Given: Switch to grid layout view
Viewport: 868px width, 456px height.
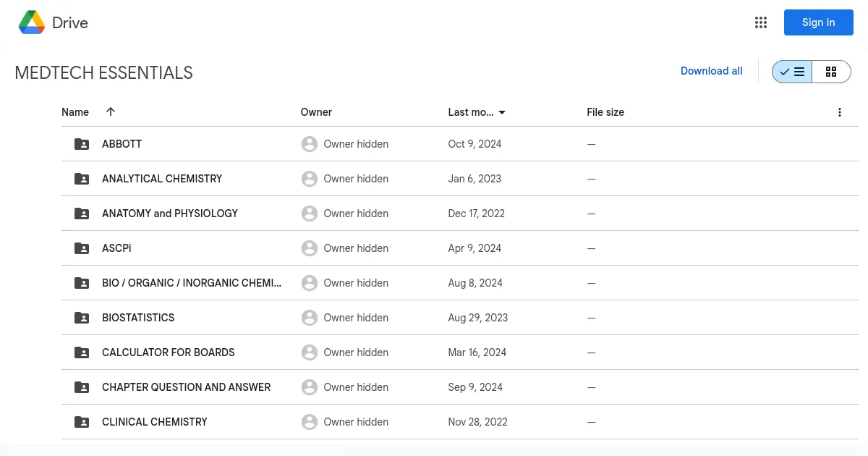Looking at the screenshot, I should click(x=831, y=72).
